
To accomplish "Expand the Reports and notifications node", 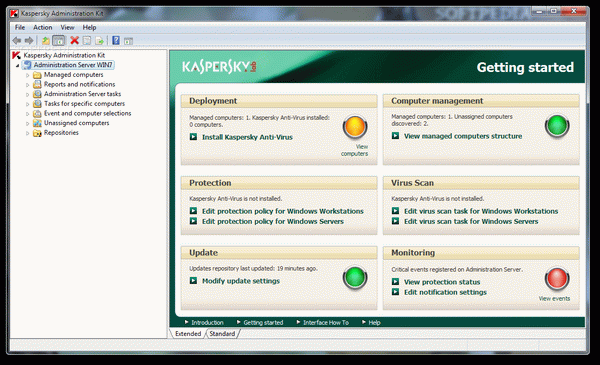I will click(x=28, y=85).
